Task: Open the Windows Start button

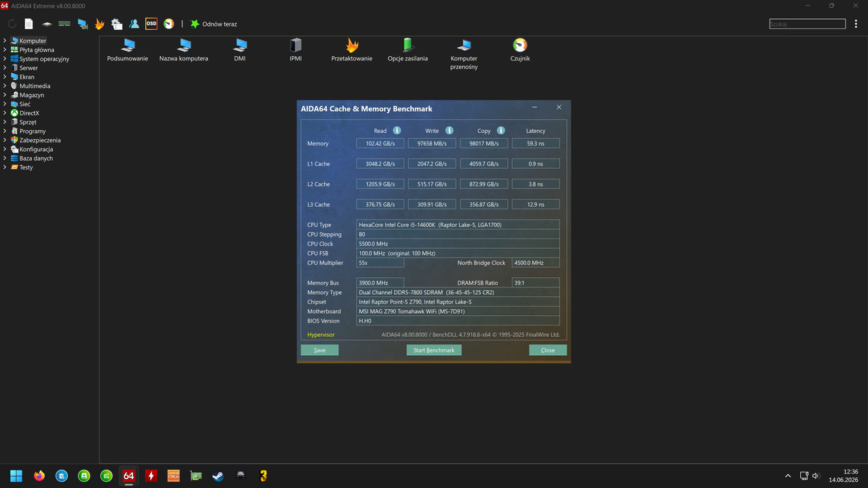Action: pos(16,476)
